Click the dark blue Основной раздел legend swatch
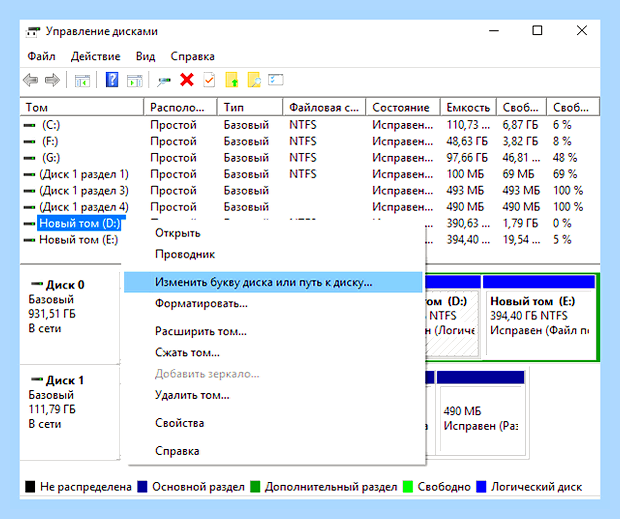The height and width of the screenshot is (519, 620). [142, 487]
